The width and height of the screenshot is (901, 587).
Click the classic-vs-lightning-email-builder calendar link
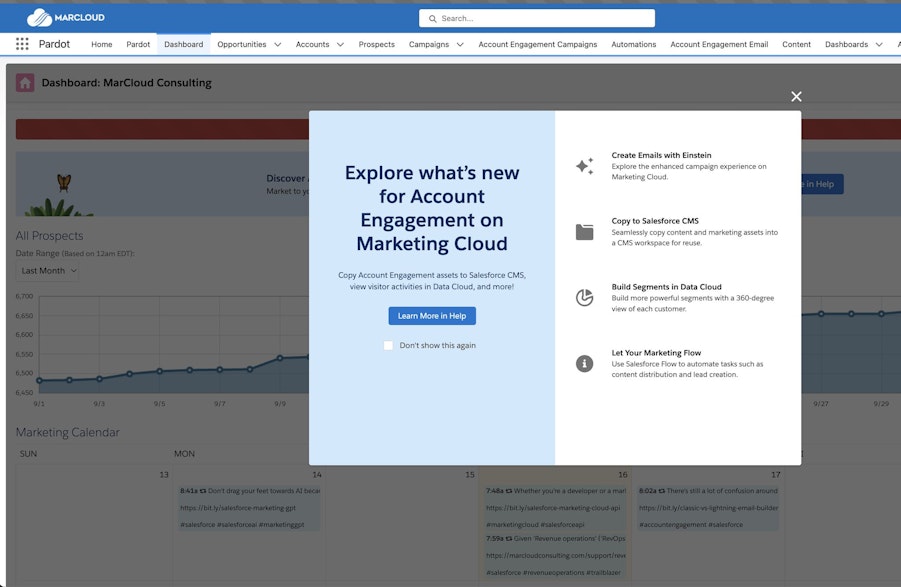coord(709,508)
